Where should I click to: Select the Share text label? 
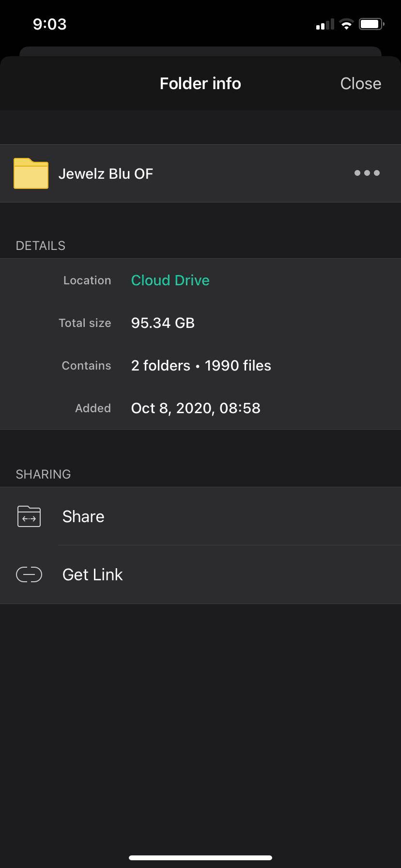point(83,516)
